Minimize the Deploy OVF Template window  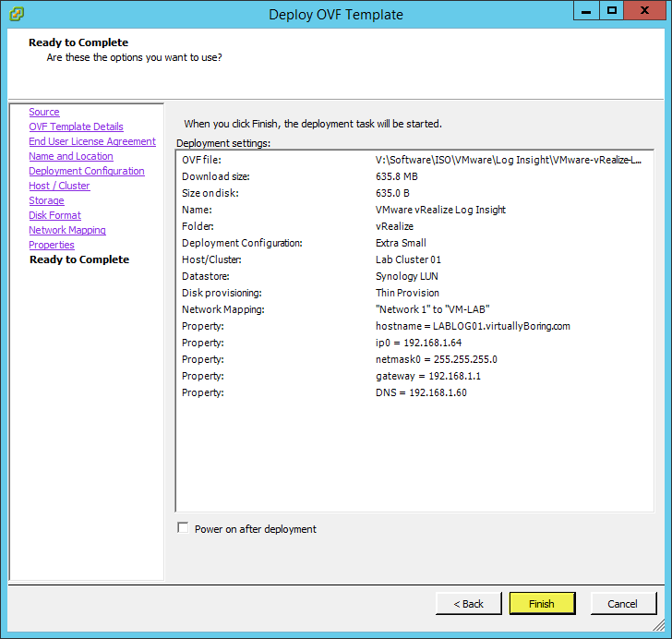tap(586, 11)
